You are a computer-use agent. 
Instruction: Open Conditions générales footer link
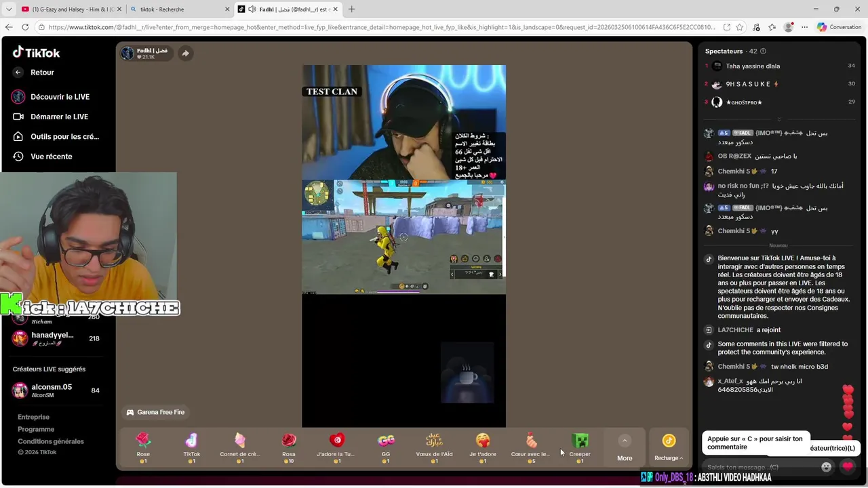pos(51,442)
